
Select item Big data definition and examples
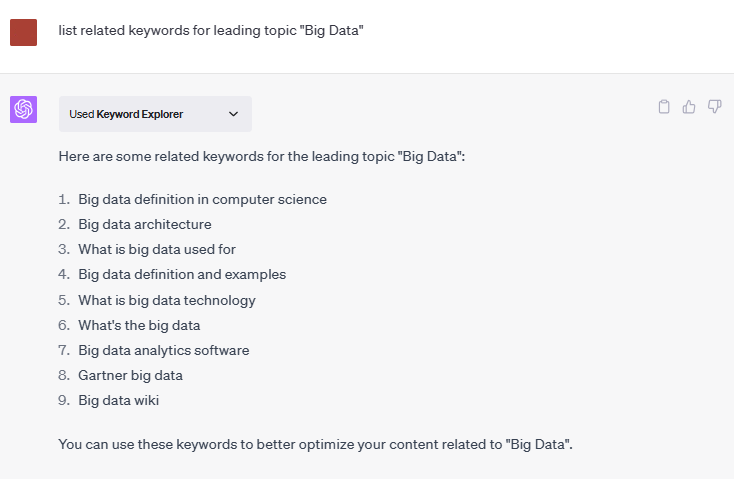point(182,274)
